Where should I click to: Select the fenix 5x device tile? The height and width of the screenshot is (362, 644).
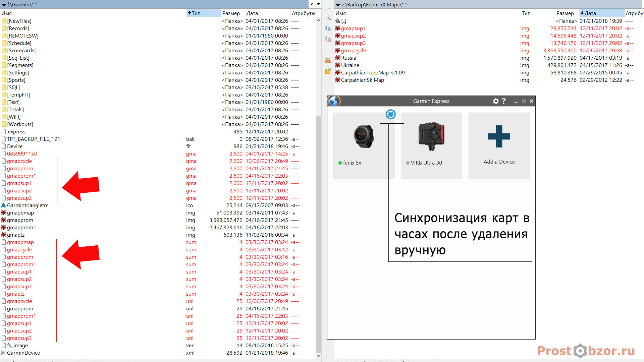[364, 146]
